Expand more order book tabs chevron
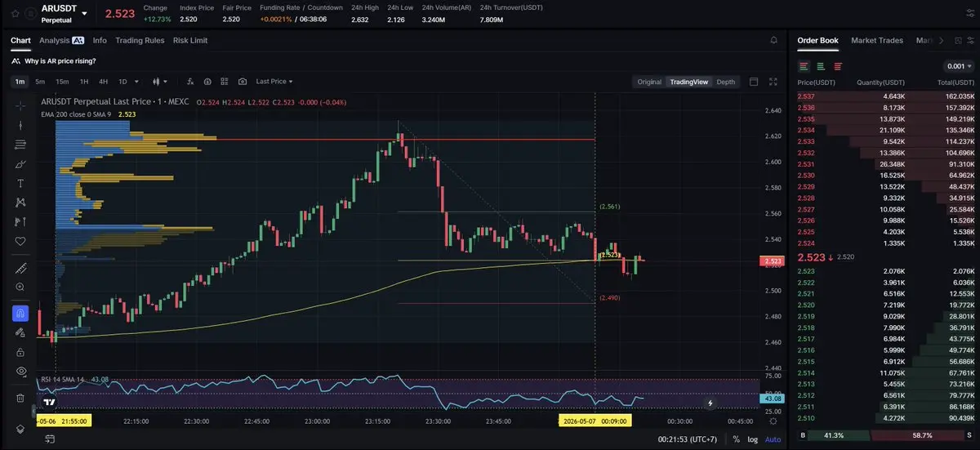980x450 pixels. point(942,40)
